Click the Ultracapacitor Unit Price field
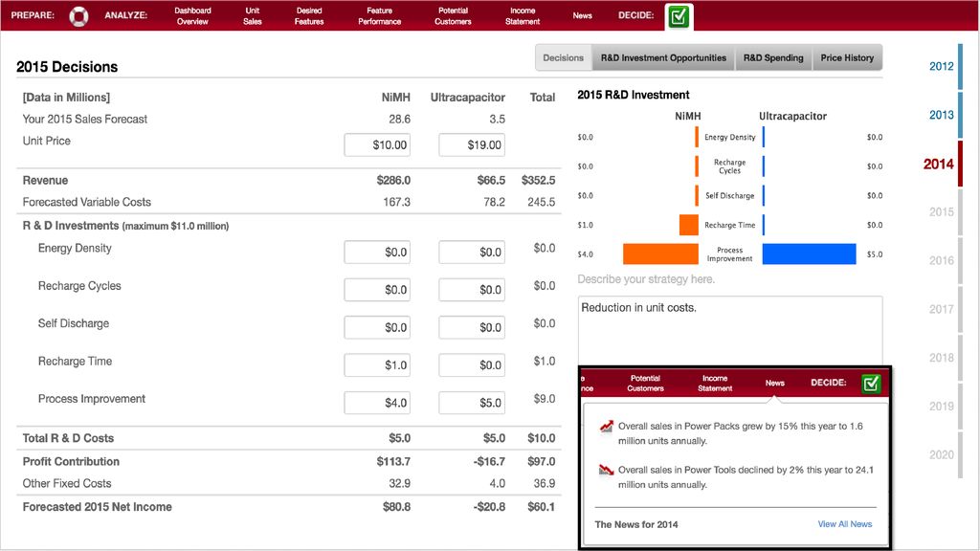This screenshot has width=980, height=551. pyautogui.click(x=472, y=145)
